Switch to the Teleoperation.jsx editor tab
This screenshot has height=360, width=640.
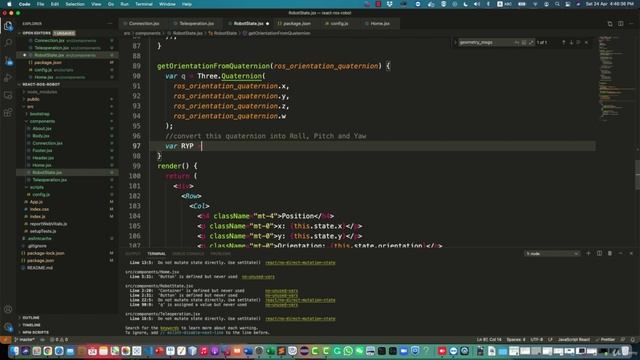(x=196, y=24)
